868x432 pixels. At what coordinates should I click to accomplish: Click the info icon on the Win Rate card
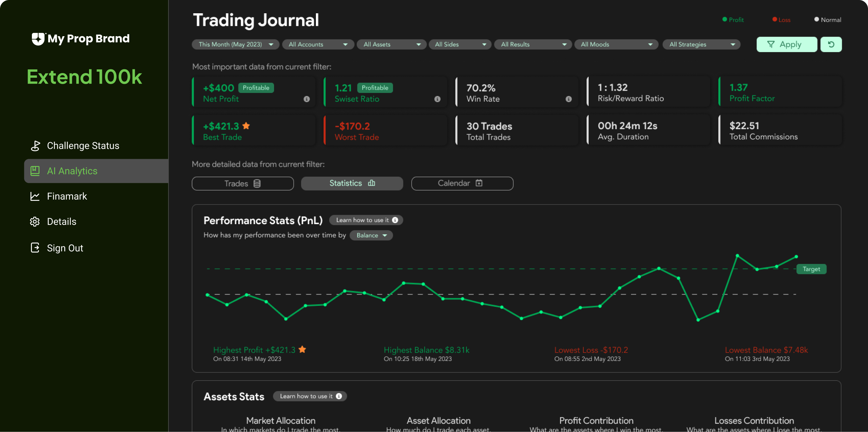tap(568, 99)
